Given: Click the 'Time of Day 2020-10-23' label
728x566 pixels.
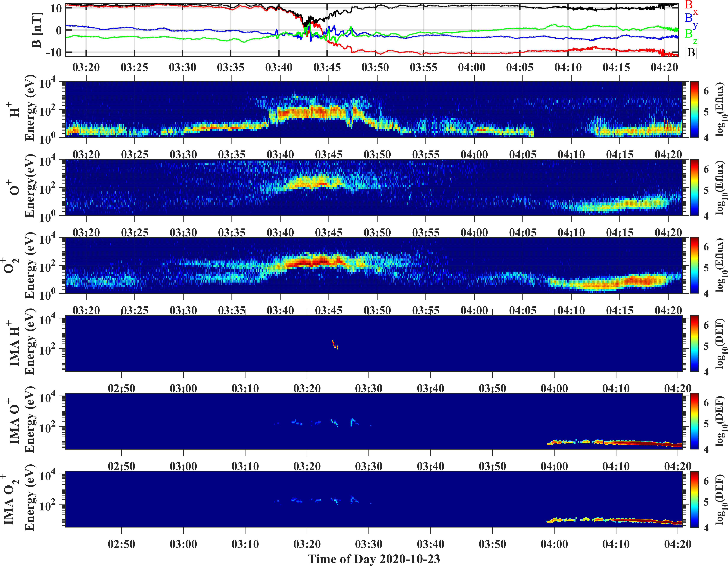Looking at the screenshot, I should point(374,559).
